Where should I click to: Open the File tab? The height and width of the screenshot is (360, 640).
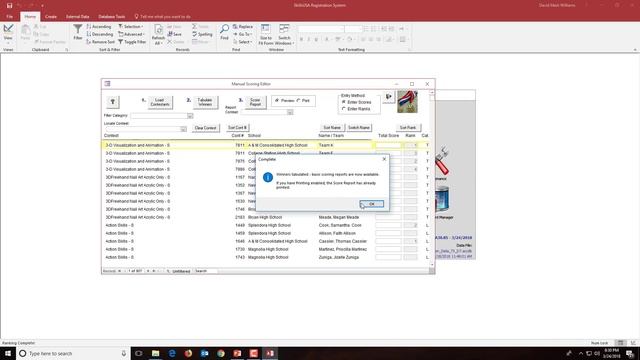point(9,17)
